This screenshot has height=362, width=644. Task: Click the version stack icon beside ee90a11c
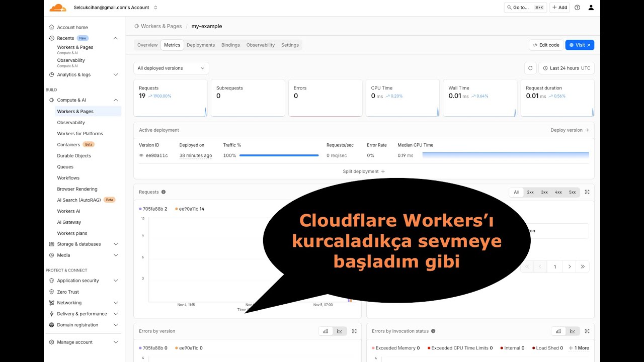tap(141, 155)
